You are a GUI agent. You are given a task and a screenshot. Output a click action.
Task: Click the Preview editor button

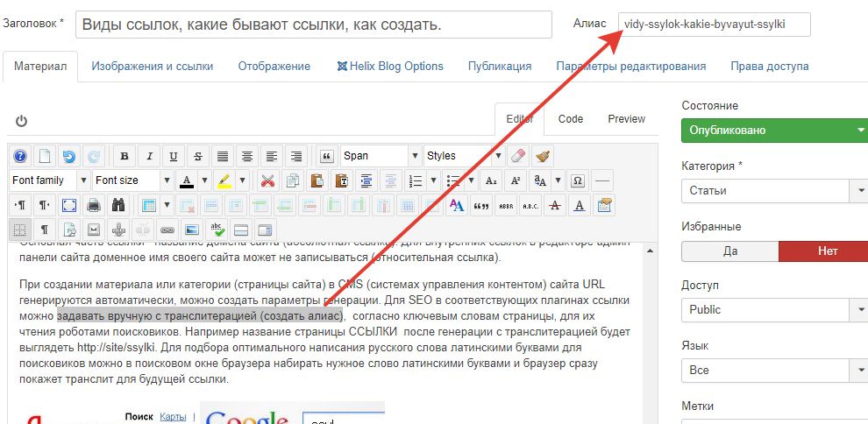pyautogui.click(x=626, y=119)
